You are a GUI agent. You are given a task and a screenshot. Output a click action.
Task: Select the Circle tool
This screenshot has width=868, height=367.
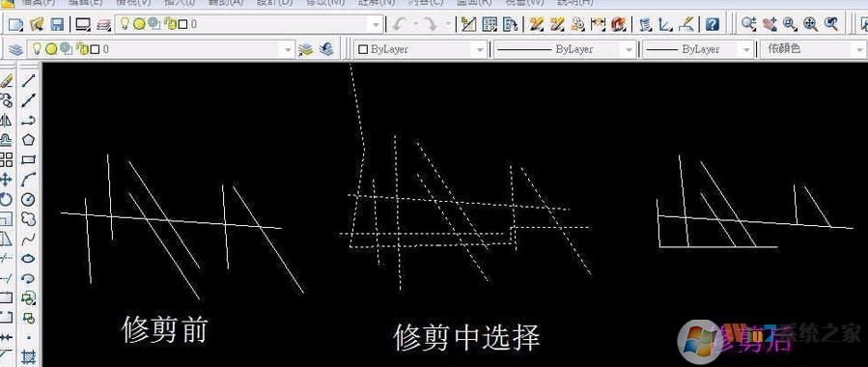tap(28, 199)
